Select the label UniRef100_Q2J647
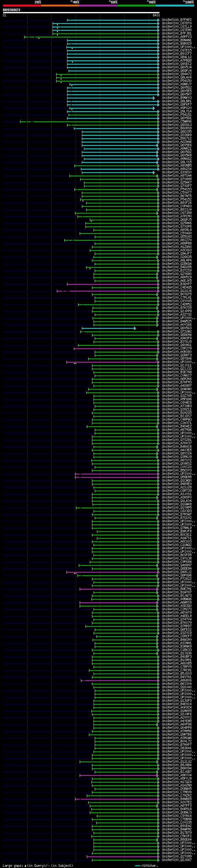This screenshot has width=197, height=868. tap(176, 860)
